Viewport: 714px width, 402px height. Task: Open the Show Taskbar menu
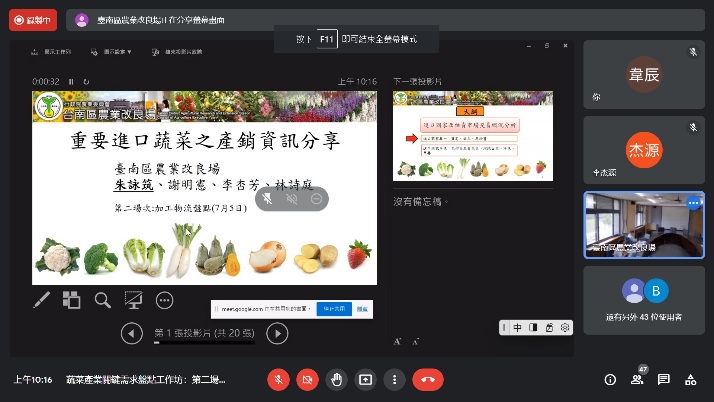pos(56,50)
